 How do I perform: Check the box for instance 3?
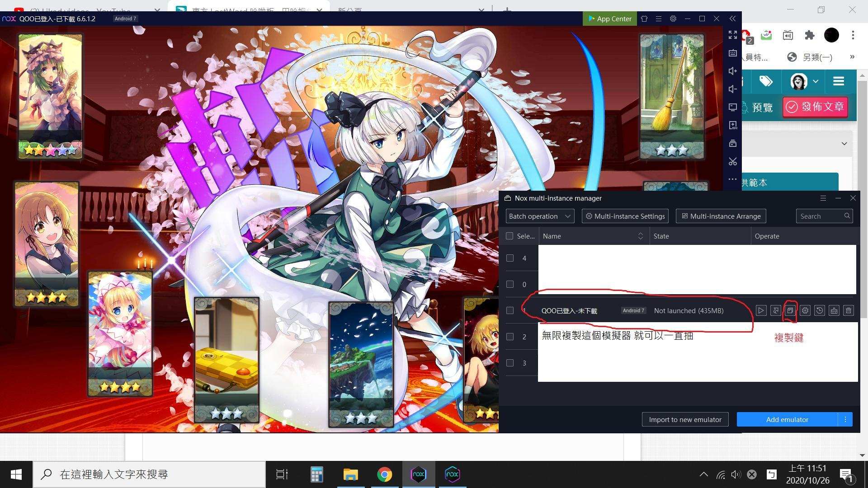pos(510,363)
